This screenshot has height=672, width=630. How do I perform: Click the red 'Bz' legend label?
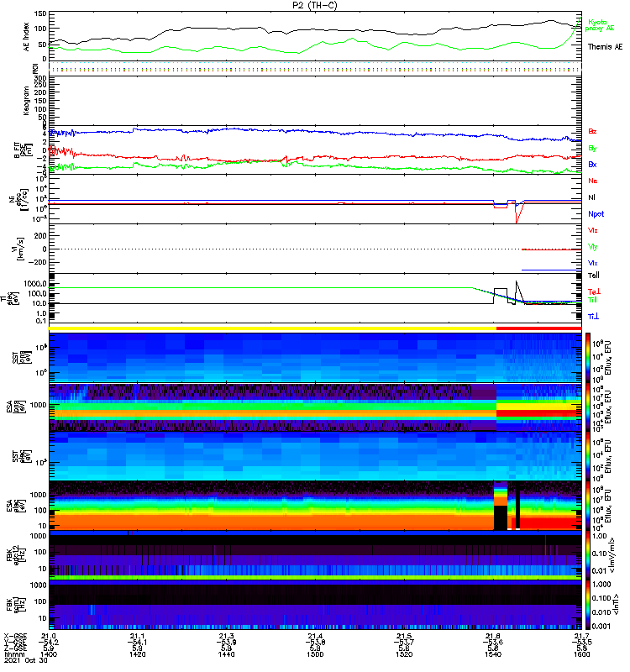(592, 131)
